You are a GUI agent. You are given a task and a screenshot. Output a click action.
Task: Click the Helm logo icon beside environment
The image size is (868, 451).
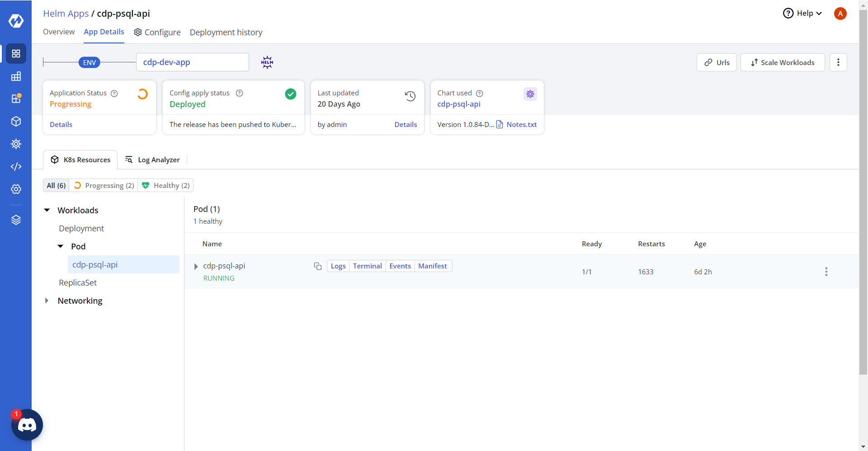click(267, 62)
